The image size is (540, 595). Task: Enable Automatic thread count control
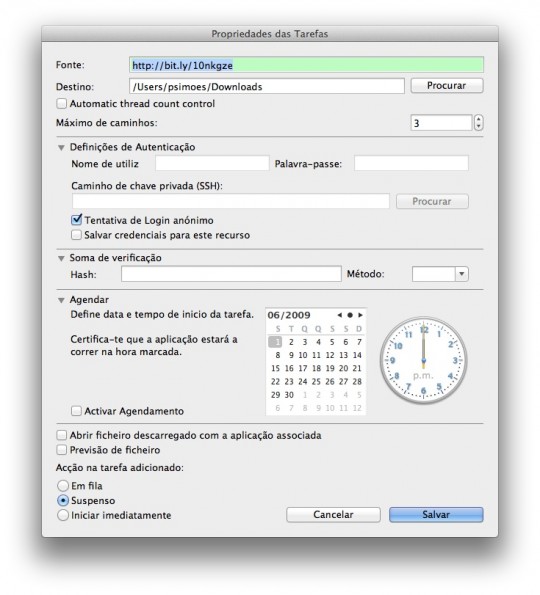pyautogui.click(x=61, y=104)
